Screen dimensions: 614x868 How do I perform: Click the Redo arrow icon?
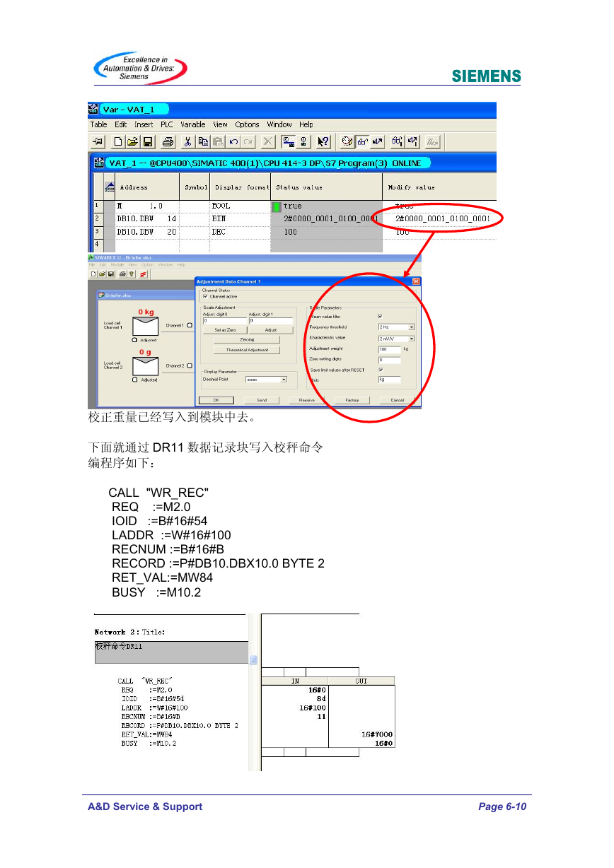[x=248, y=141]
